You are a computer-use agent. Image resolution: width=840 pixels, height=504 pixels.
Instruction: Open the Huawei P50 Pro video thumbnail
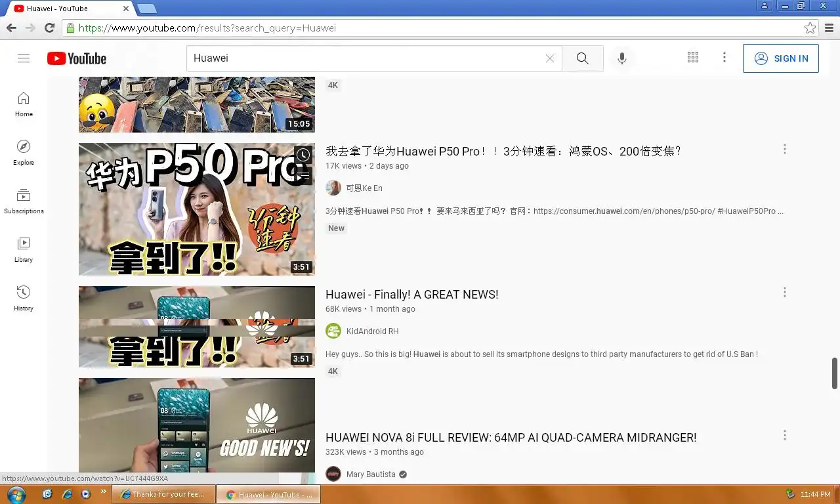[197, 209]
